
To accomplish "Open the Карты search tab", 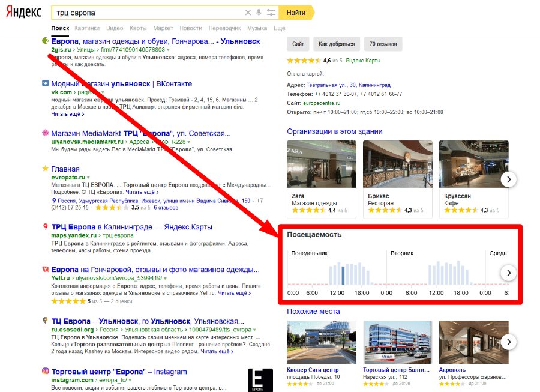I will 138,28.
